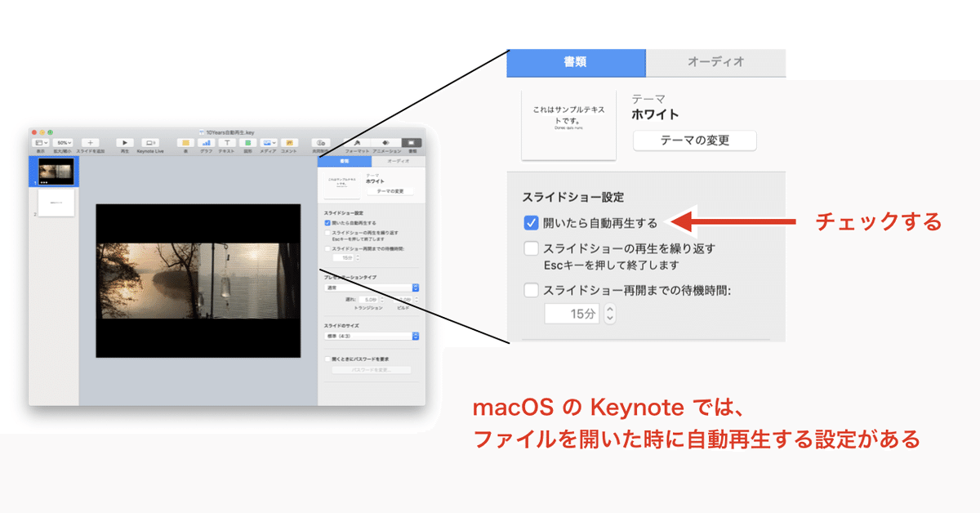
Task: Open the スライドのサイズ dropdown showing 標準 (4:3)
Action: pyautogui.click(x=370, y=336)
